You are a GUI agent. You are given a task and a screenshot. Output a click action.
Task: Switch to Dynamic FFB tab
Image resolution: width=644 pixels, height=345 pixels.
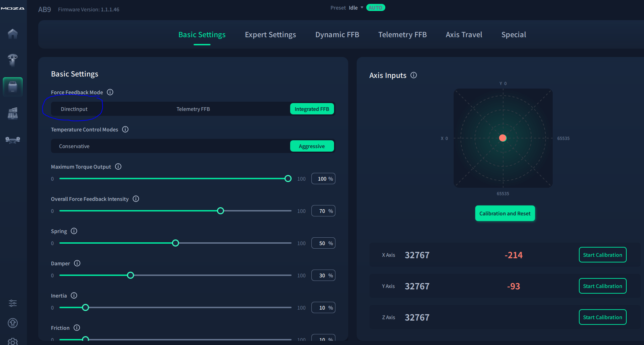pyautogui.click(x=337, y=35)
